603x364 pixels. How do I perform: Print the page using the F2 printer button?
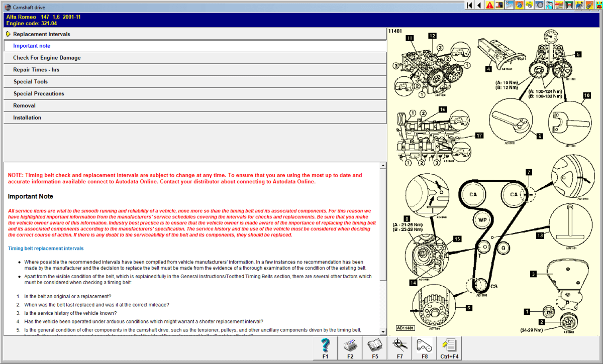(350, 348)
